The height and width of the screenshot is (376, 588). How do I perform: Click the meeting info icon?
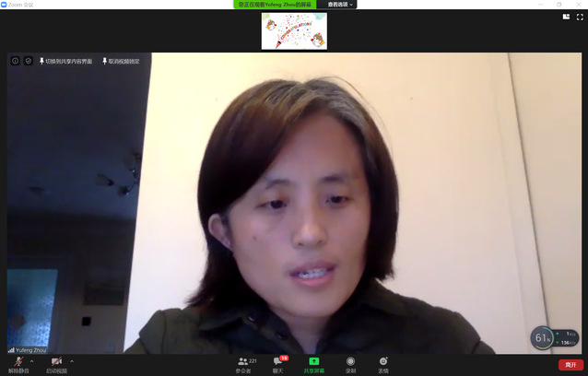[16, 61]
